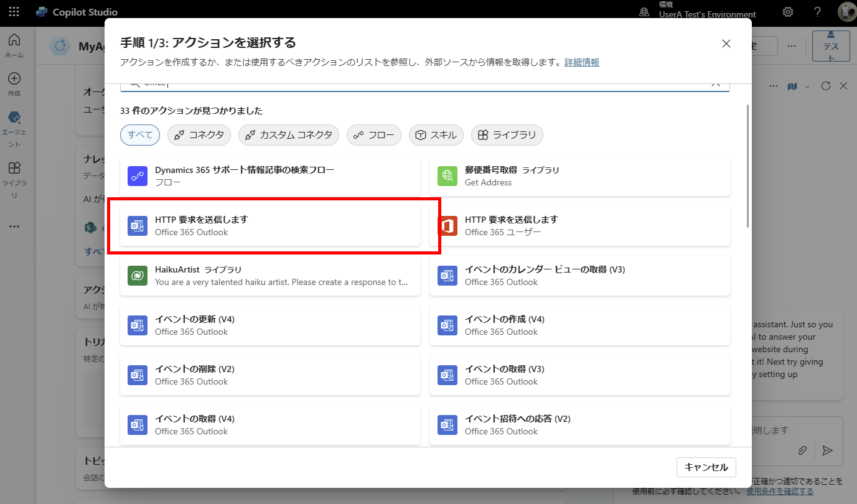This screenshot has height=504, width=857.
Task: Select HTTP 要求を送信します Office 365 Outlook action
Action: tap(269, 226)
